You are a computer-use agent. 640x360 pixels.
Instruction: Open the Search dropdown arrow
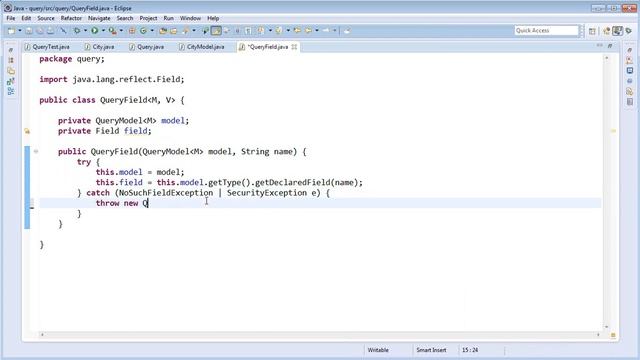coord(194,31)
